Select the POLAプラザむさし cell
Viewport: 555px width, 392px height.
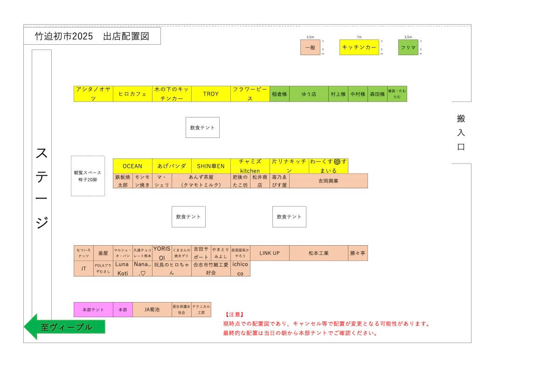click(104, 268)
